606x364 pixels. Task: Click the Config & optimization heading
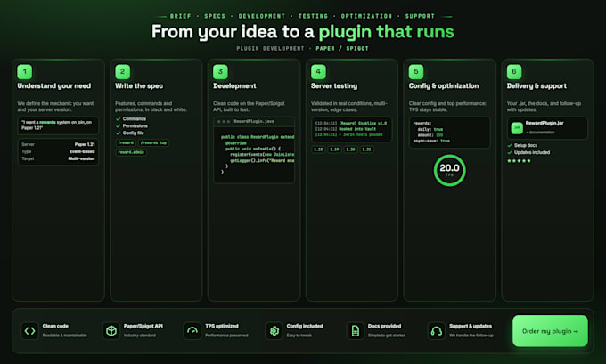click(444, 86)
